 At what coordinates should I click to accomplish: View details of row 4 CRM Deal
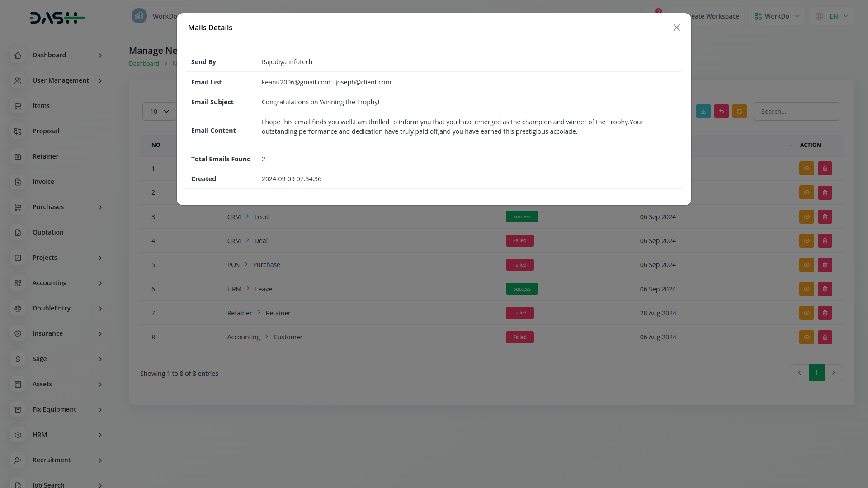[x=806, y=241]
